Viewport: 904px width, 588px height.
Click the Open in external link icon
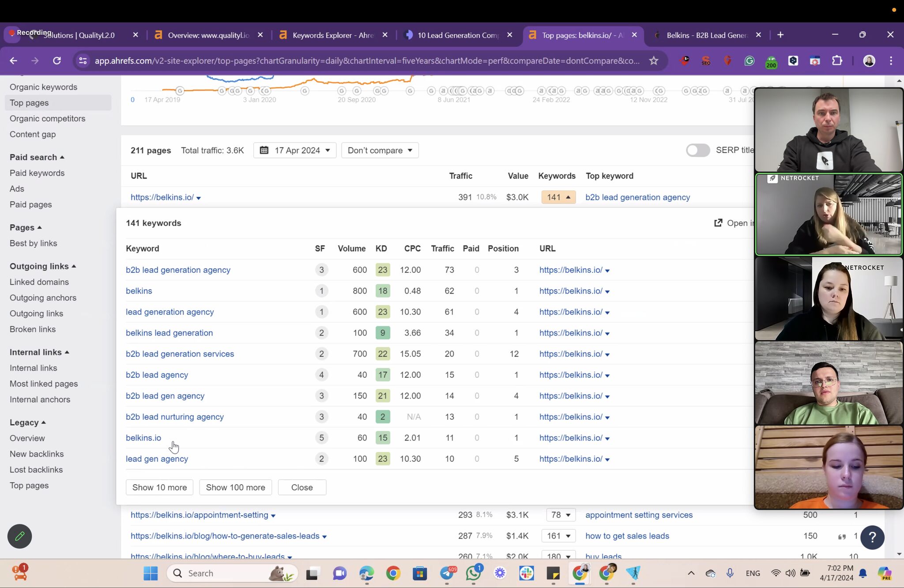coord(718,223)
